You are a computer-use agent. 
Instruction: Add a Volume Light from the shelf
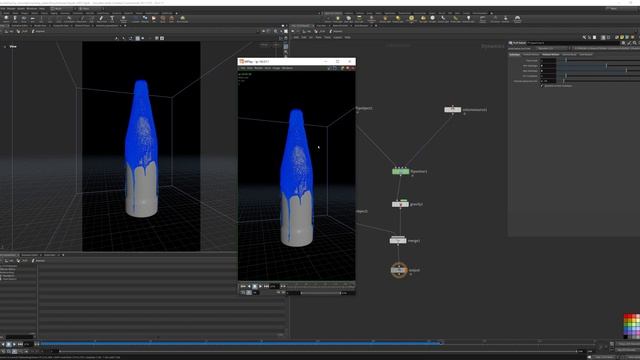385,18
